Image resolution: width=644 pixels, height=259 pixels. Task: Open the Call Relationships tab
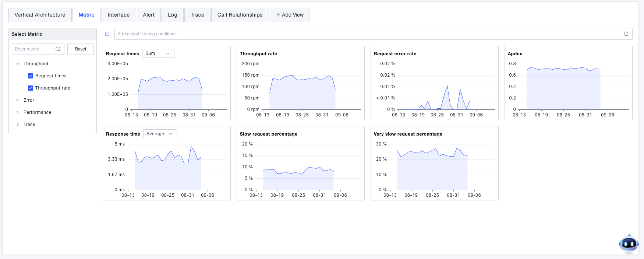tap(240, 15)
